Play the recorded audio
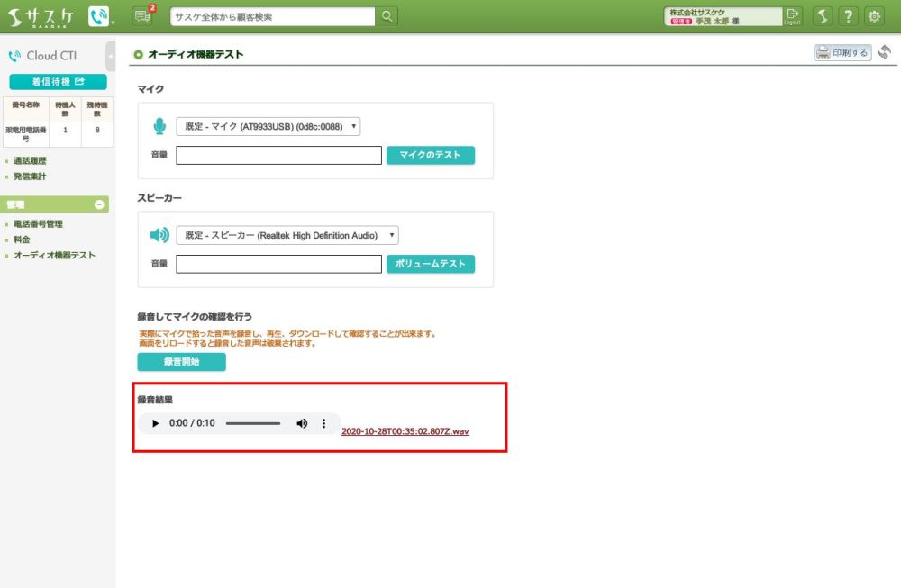This screenshot has width=901, height=588. (155, 423)
